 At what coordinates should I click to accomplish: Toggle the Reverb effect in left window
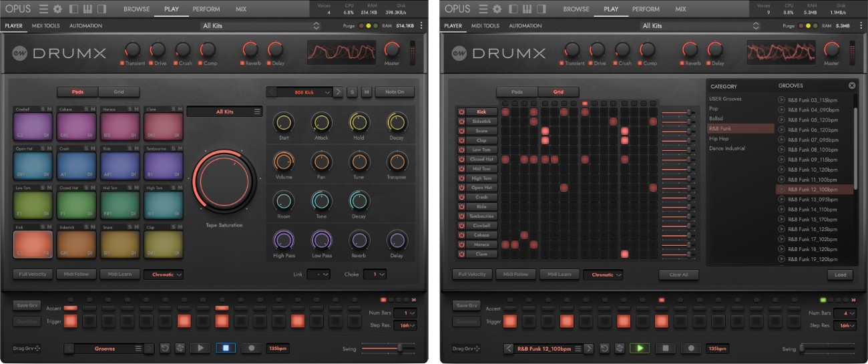click(x=242, y=63)
